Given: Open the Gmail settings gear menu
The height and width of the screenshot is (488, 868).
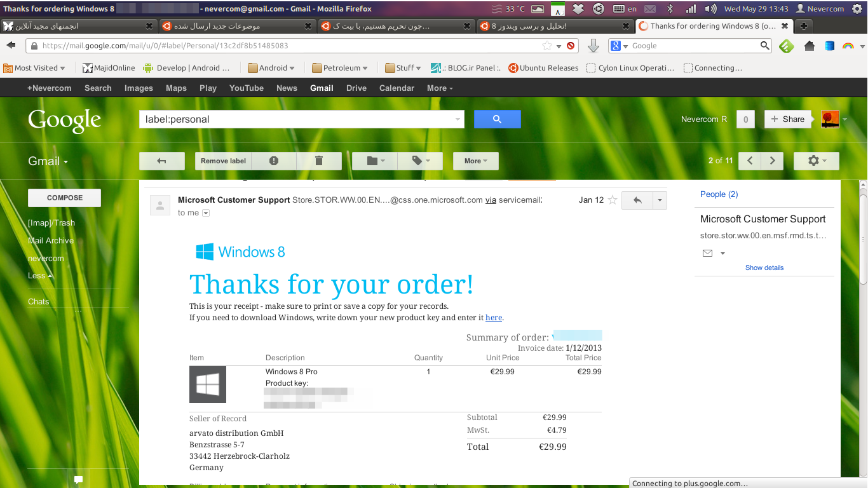Looking at the screenshot, I should pyautogui.click(x=817, y=161).
